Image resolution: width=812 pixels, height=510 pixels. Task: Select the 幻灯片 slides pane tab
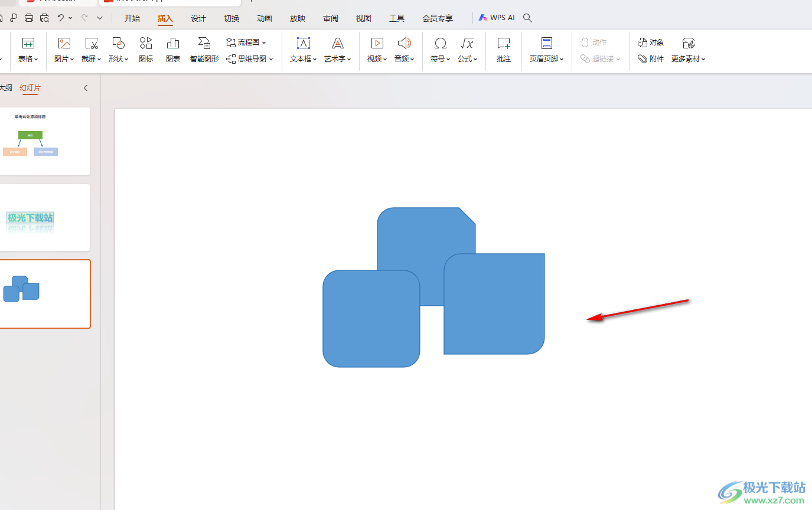click(x=30, y=88)
